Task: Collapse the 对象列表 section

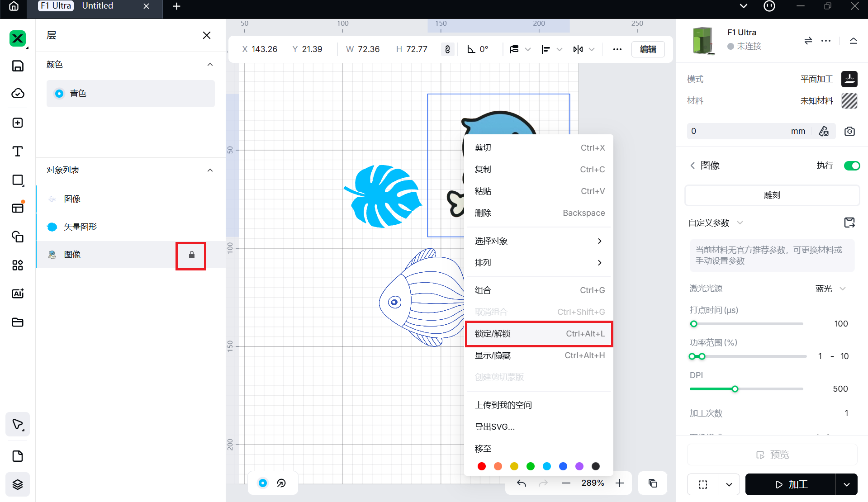Action: click(210, 170)
